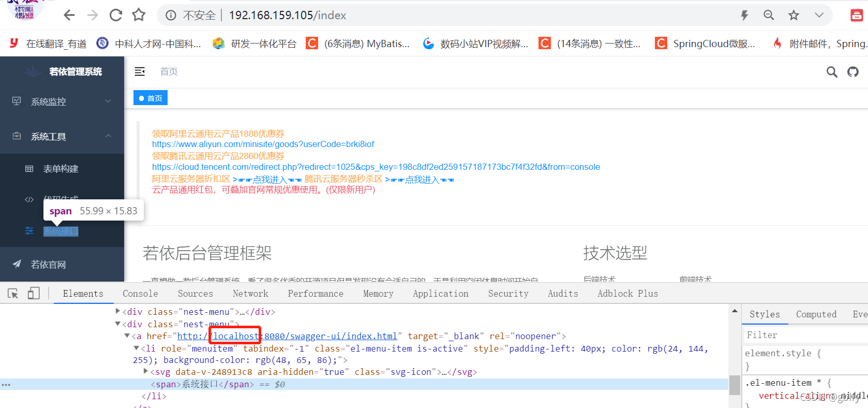The height and width of the screenshot is (408, 868).
Task: Click 点我进入 after 腾讯云服务器秒杀区
Action: click(420, 180)
